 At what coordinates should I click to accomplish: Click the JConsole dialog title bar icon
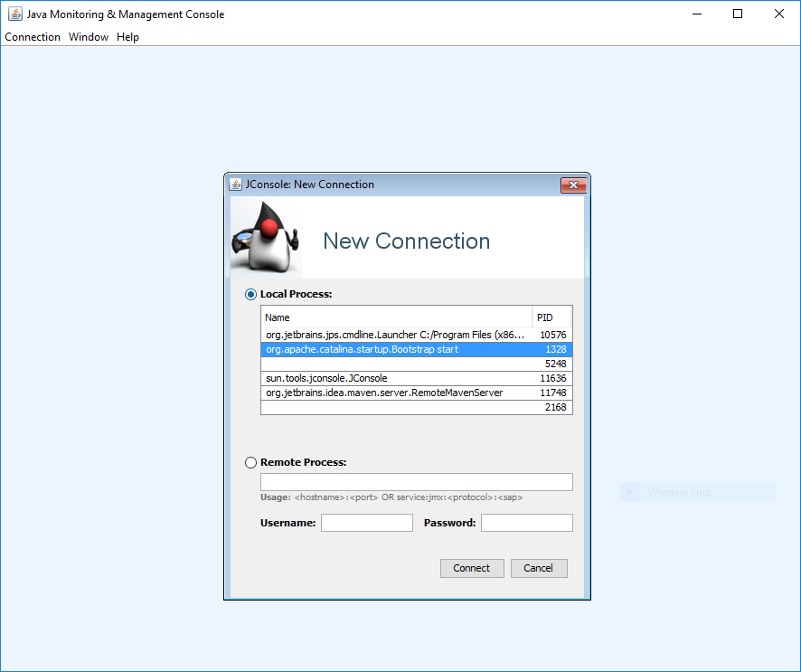point(236,185)
